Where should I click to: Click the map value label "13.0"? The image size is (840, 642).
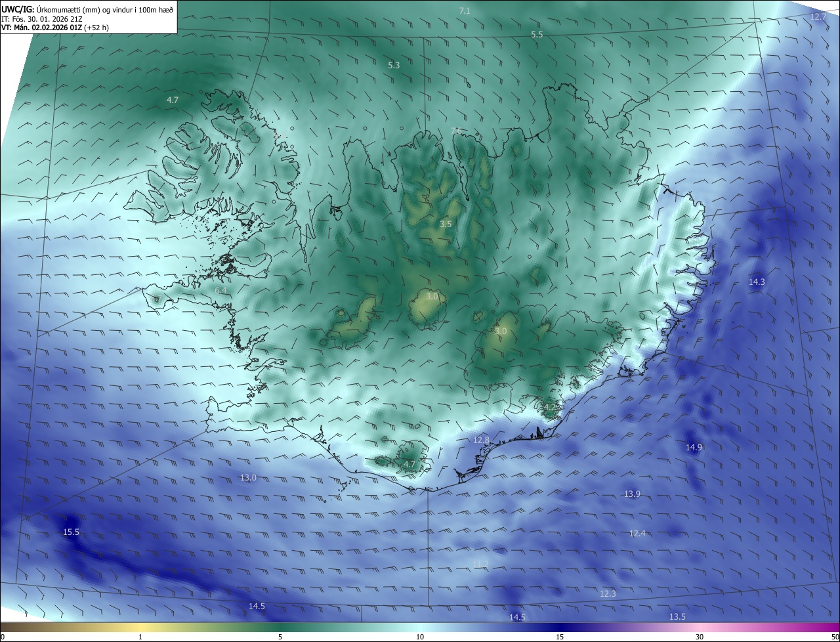[249, 477]
